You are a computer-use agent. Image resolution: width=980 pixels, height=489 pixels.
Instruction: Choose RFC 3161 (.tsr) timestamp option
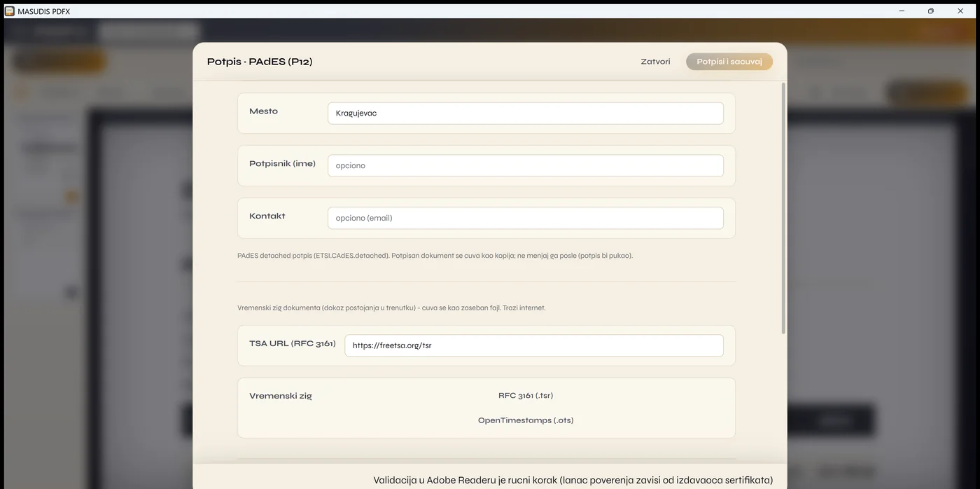click(x=526, y=395)
